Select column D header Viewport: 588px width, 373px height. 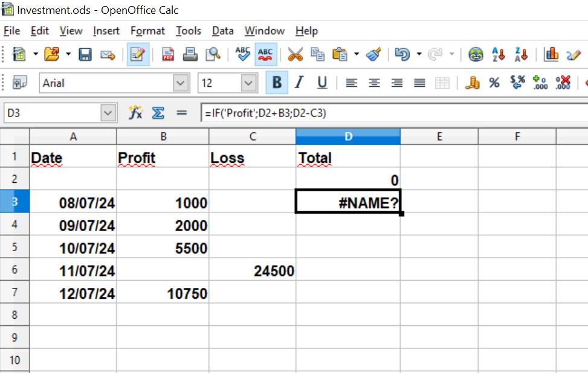pos(348,136)
